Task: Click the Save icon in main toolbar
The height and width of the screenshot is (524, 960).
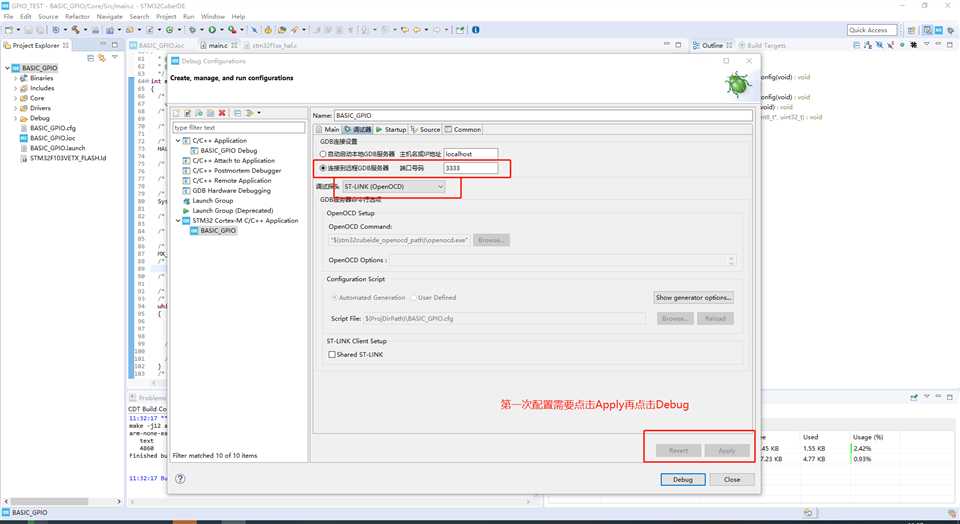Action: (x=28, y=29)
